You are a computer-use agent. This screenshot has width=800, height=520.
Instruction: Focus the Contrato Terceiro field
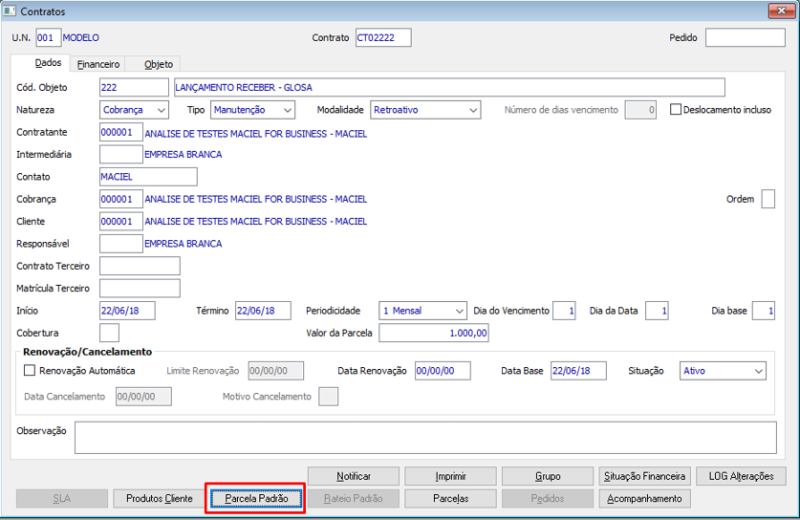click(140, 266)
